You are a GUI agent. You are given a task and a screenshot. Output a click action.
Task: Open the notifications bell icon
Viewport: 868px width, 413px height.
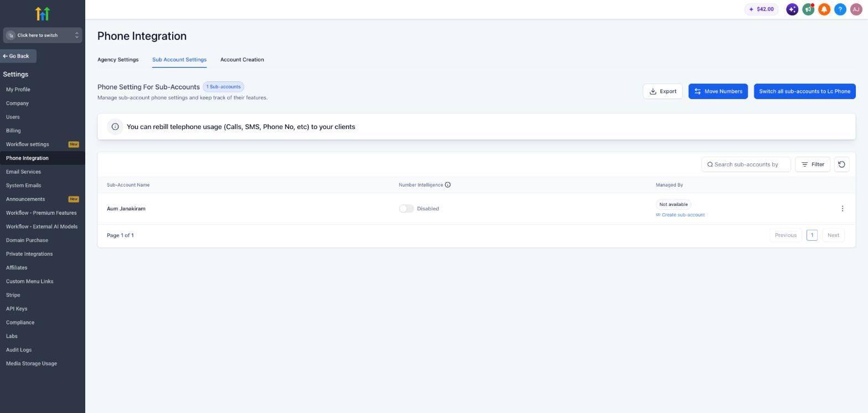[x=824, y=9]
